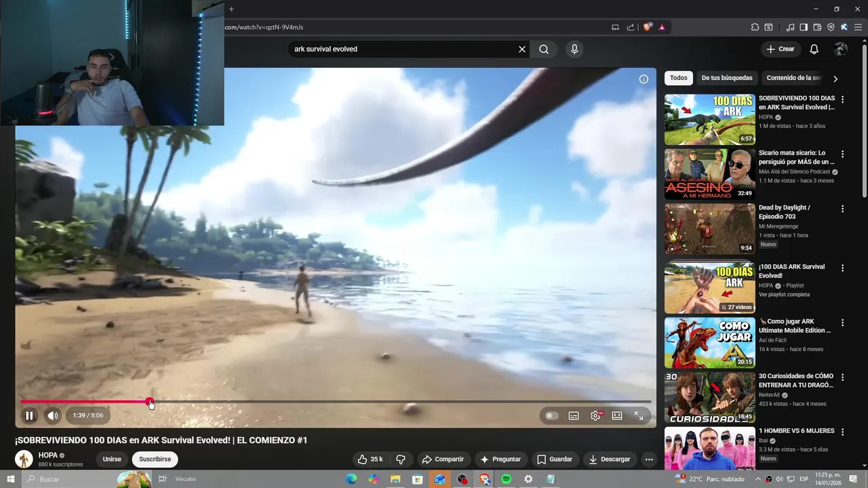
Task: Click the Descargar button
Action: (609, 459)
